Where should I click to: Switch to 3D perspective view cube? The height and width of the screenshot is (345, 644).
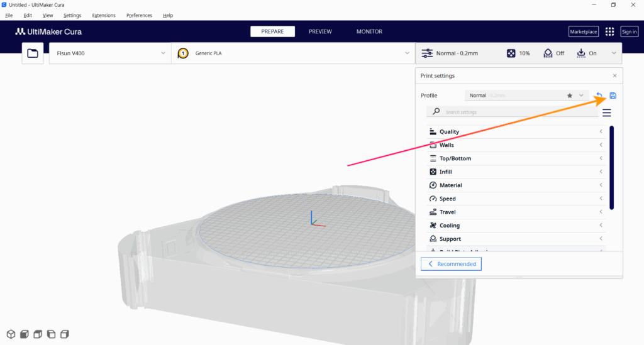click(x=11, y=334)
